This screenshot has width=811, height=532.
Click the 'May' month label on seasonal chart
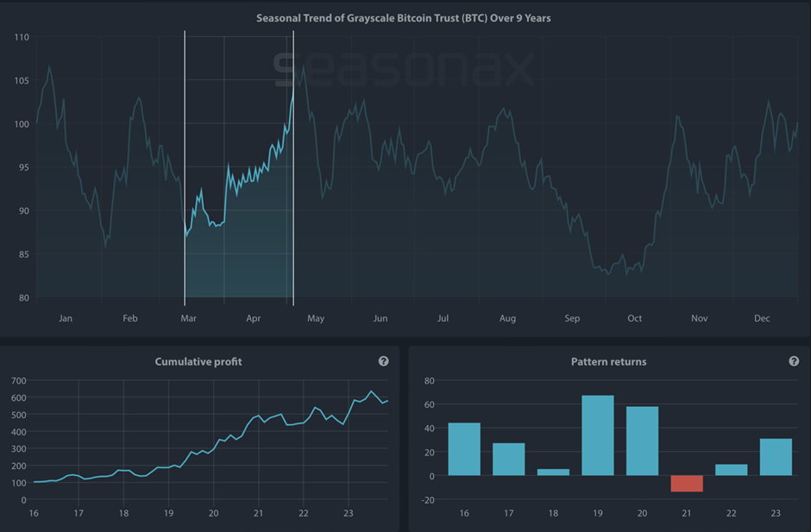tap(316, 318)
